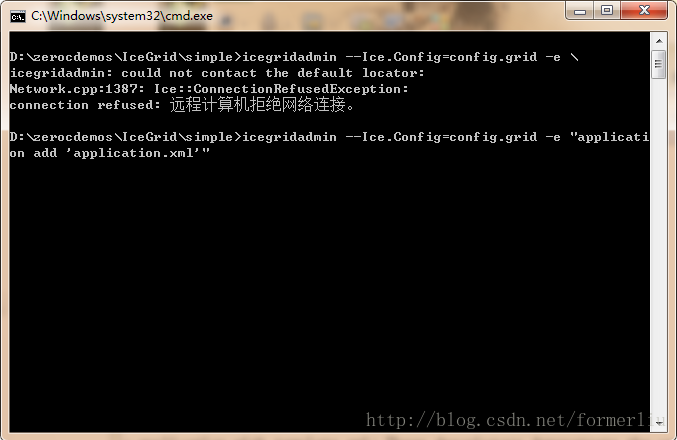Click the Chinese connection refused message
Viewport: 677px width, 440px height.
[x=262, y=105]
